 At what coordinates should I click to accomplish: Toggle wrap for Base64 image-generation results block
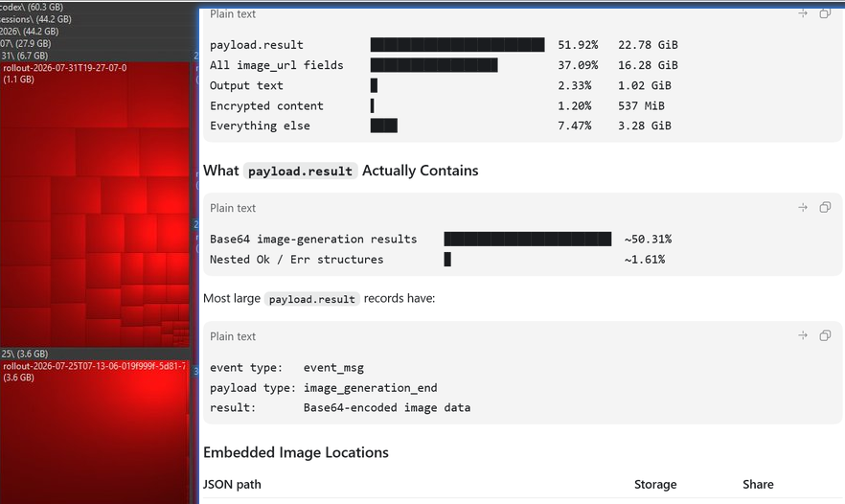coord(803,208)
